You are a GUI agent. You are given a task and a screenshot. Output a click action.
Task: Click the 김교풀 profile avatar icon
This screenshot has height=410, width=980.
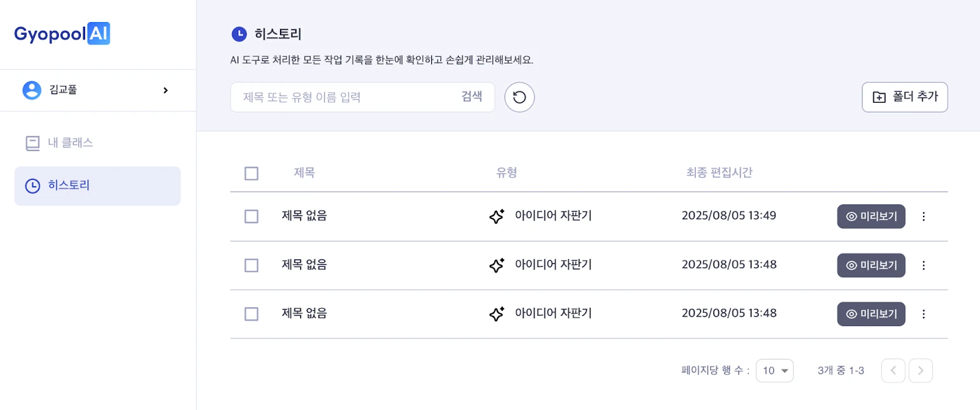[32, 90]
